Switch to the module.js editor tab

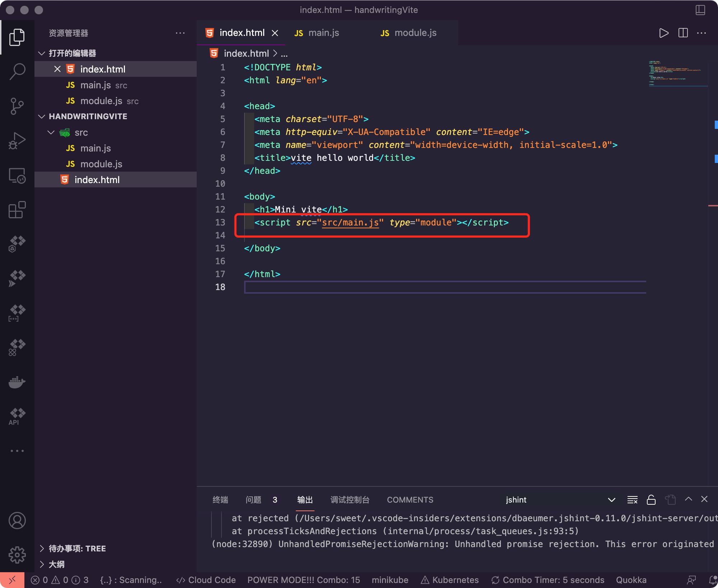click(415, 33)
